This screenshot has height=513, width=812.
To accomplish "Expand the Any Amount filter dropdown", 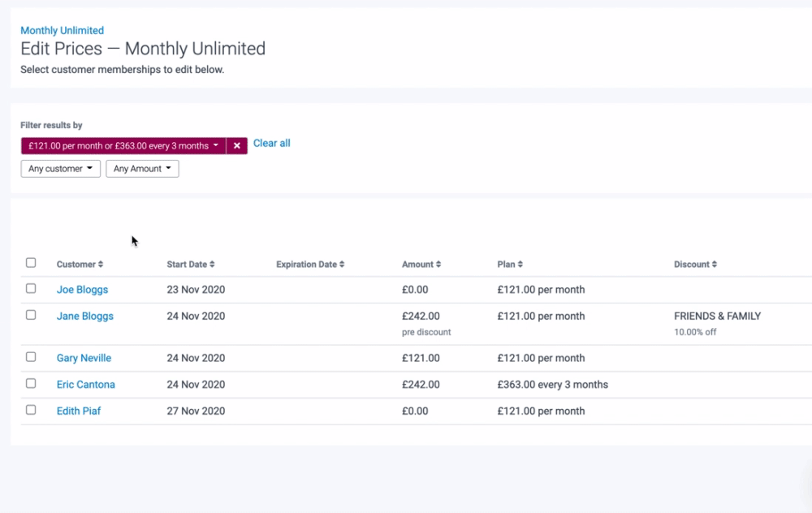I will pyautogui.click(x=142, y=169).
